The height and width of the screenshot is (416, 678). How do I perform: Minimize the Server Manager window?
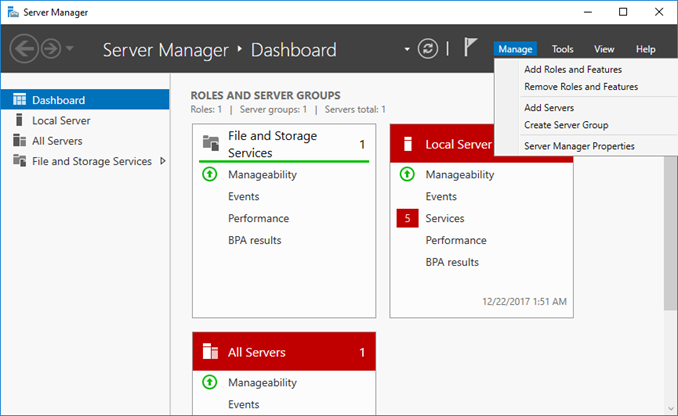(x=588, y=12)
